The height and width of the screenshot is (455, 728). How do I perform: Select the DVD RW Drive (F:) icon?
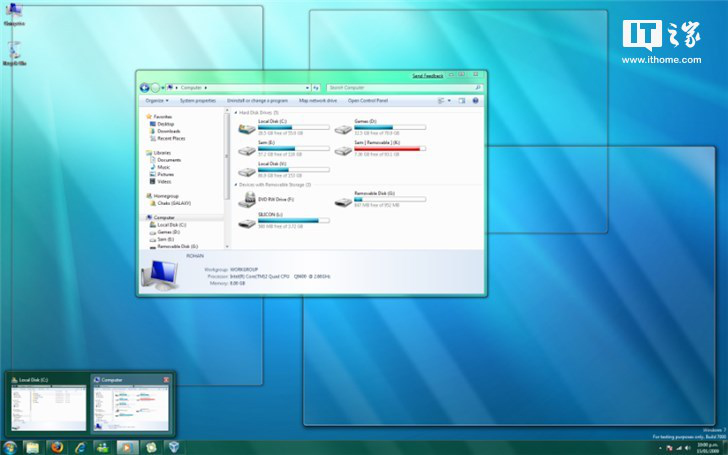click(247, 199)
